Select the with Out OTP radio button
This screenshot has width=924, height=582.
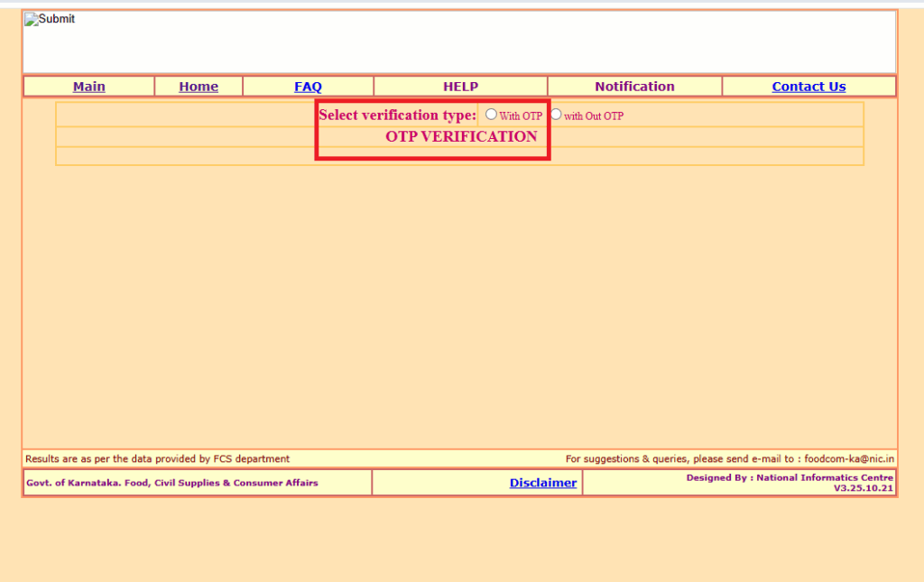coord(556,115)
